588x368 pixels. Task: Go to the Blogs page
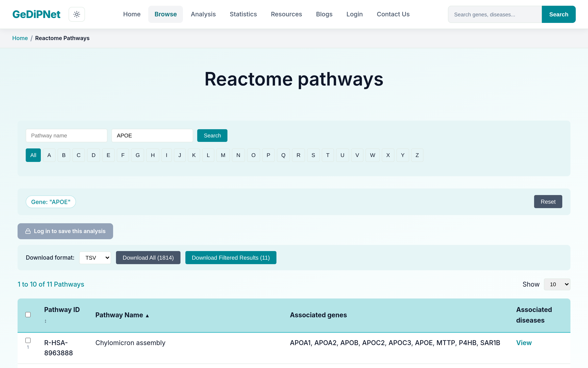coord(324,14)
